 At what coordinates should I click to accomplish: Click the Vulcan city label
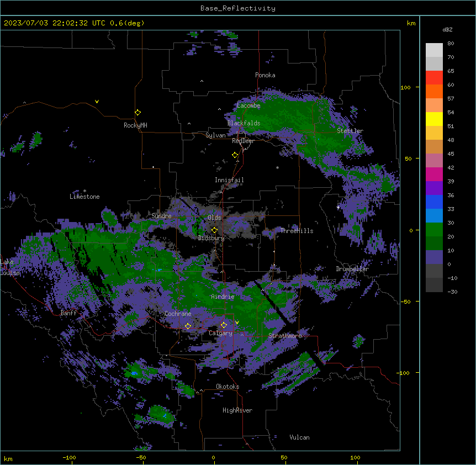point(299,437)
